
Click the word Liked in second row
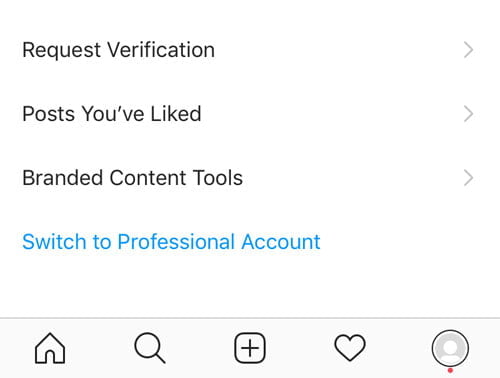point(176,114)
